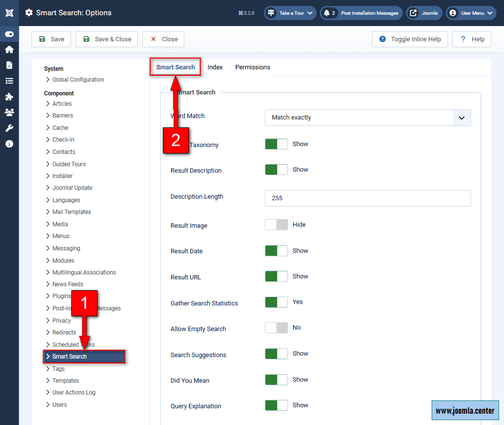Switch to the Permissions tab

click(252, 67)
